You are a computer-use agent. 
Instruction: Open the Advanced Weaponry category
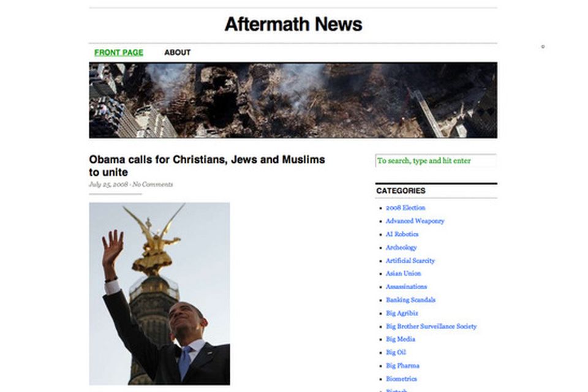(x=415, y=221)
